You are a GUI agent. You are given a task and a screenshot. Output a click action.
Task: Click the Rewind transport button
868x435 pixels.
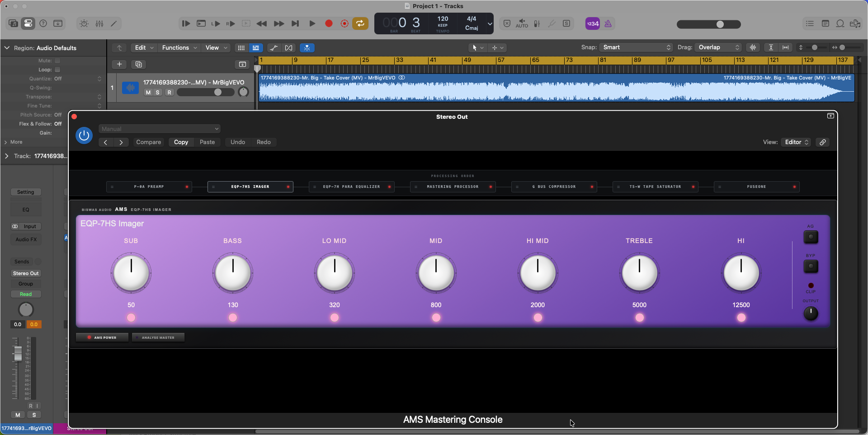click(261, 23)
